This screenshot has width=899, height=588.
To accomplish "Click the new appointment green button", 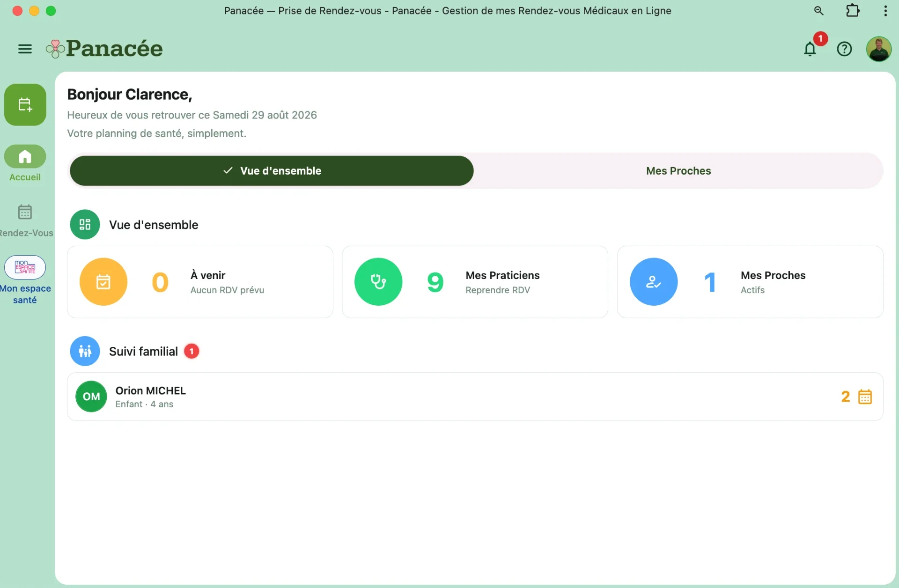I will tap(25, 104).
